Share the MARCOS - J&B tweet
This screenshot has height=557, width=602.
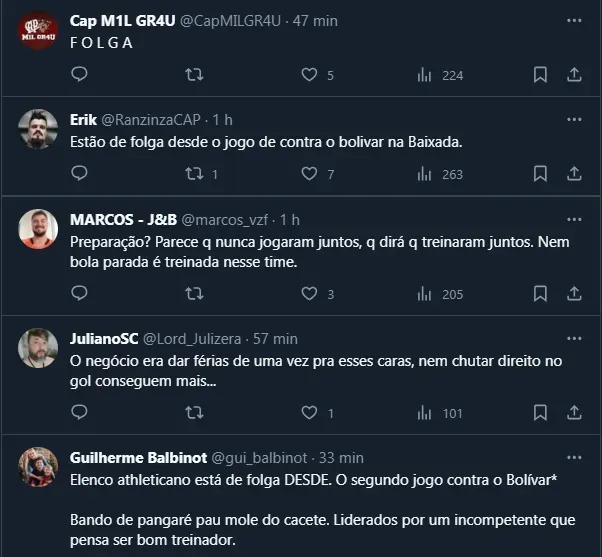coord(574,294)
